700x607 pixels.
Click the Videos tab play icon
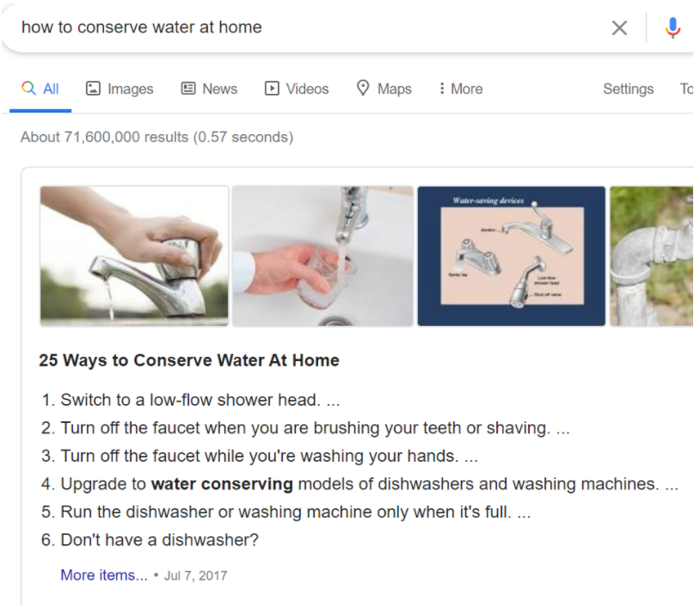tap(272, 89)
